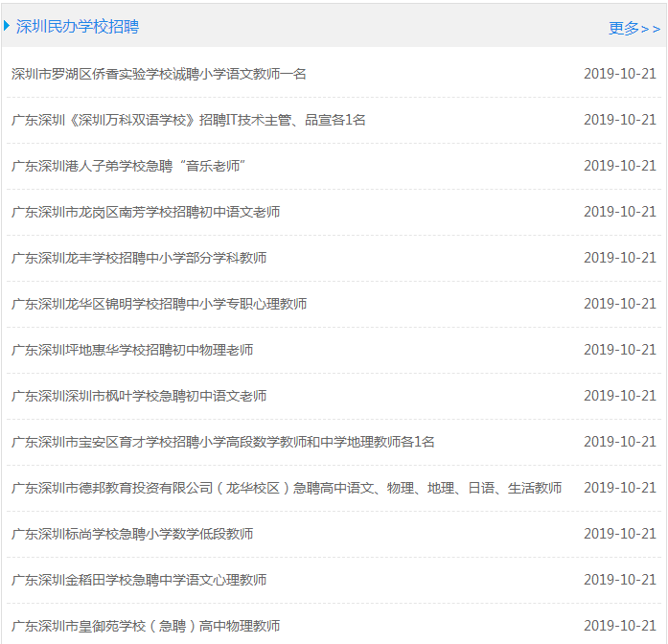Click the date 2019-10-21 in the 德邦教育 row
Screen dimensions: 668x644
point(620,488)
